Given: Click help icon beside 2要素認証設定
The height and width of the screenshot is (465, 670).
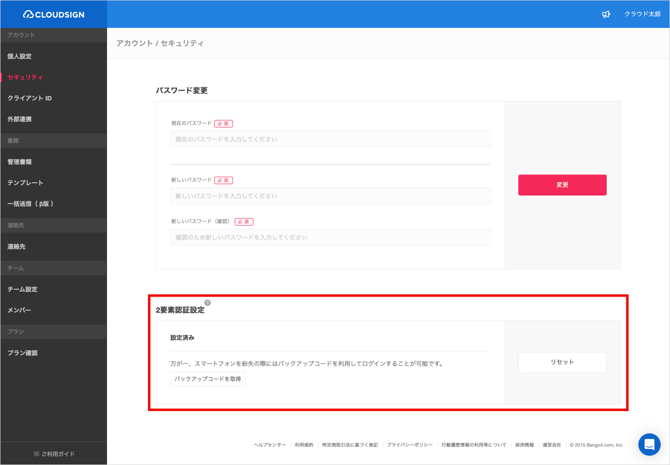Looking at the screenshot, I should coord(207,303).
